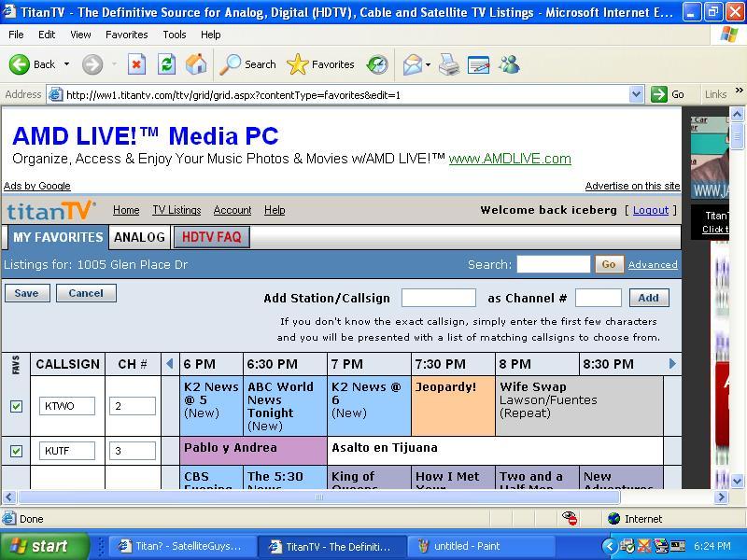Click the Cancel button
Viewport: 747px width, 560px height.
[x=86, y=293]
